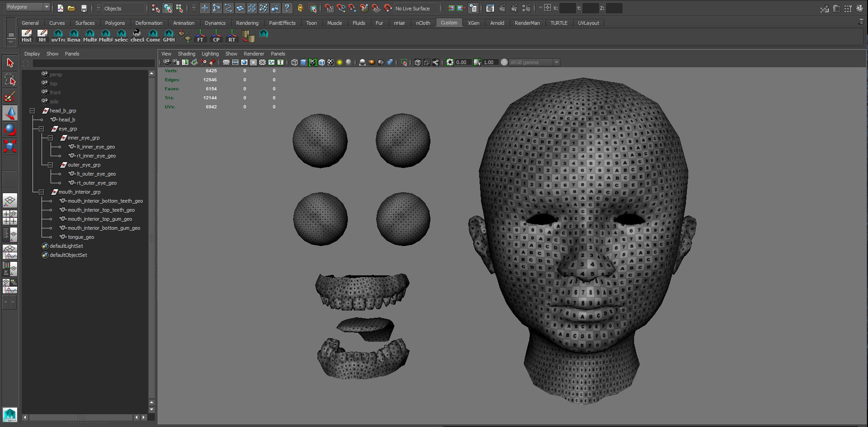Click the CP shelf icon

216,36
